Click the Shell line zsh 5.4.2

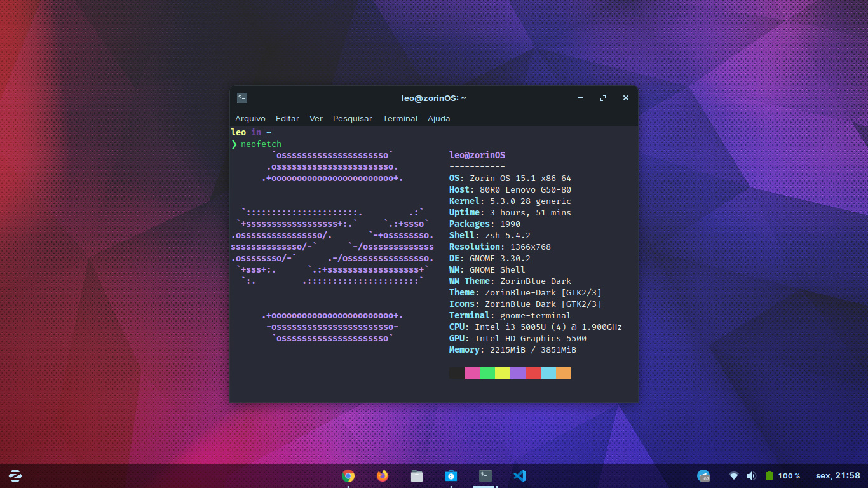(x=490, y=236)
